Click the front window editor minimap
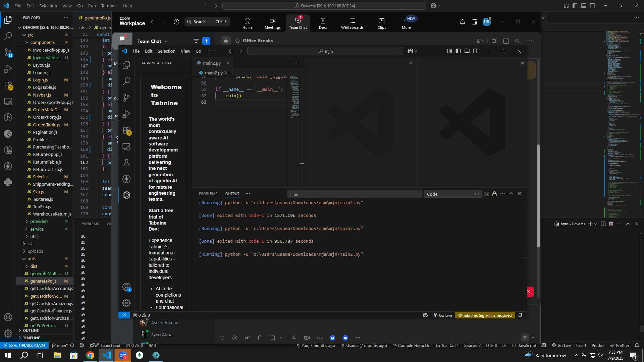 [295, 97]
